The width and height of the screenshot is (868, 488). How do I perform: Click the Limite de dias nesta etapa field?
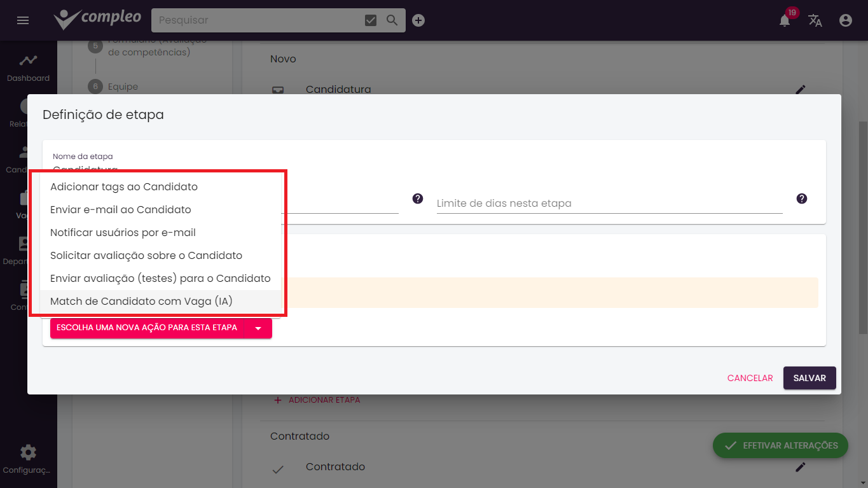609,204
